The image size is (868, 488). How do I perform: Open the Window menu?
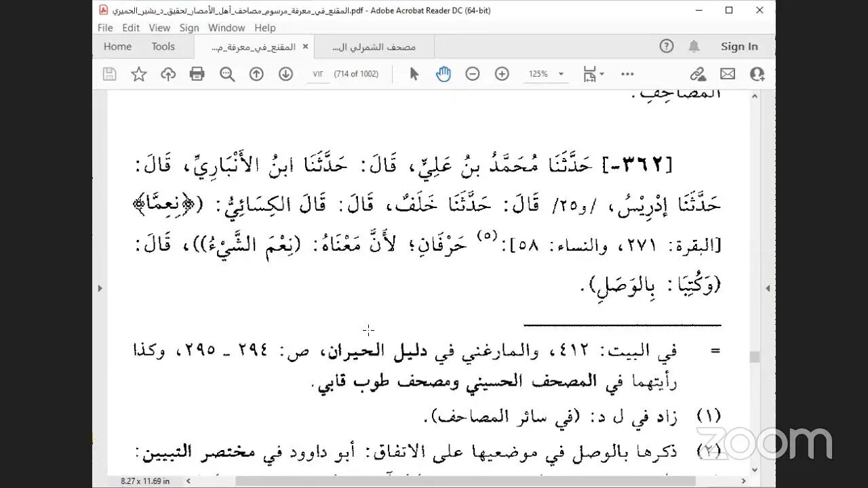226,28
